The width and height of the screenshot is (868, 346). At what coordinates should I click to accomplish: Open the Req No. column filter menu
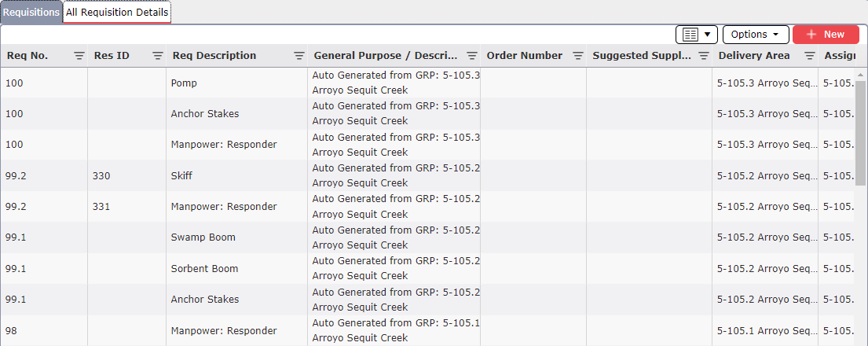pos(79,56)
